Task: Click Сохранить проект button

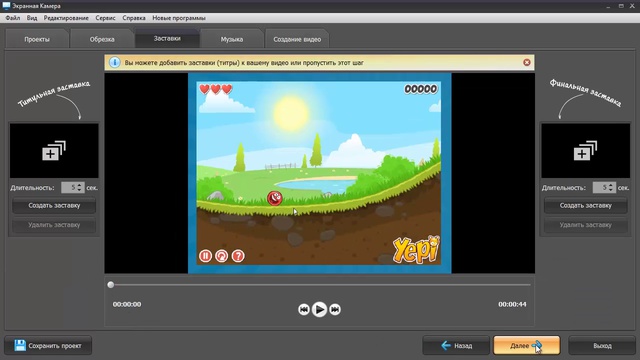Action: [48, 346]
